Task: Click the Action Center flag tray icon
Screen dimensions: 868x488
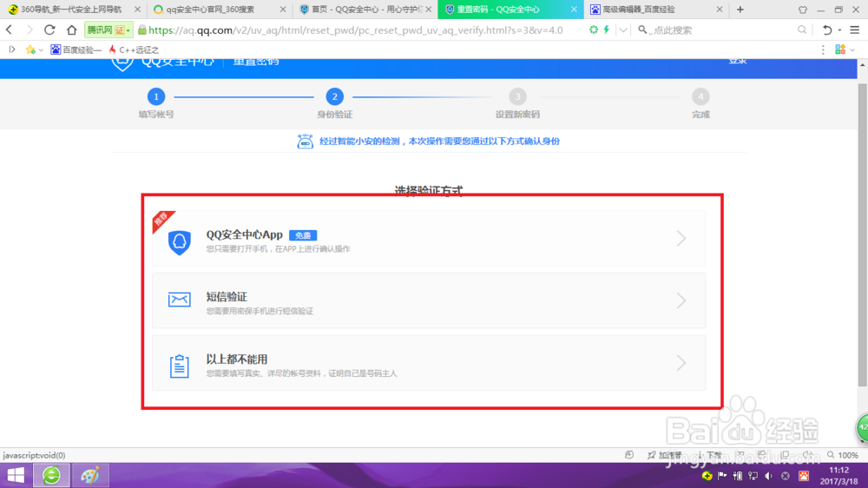Action: pos(722,476)
